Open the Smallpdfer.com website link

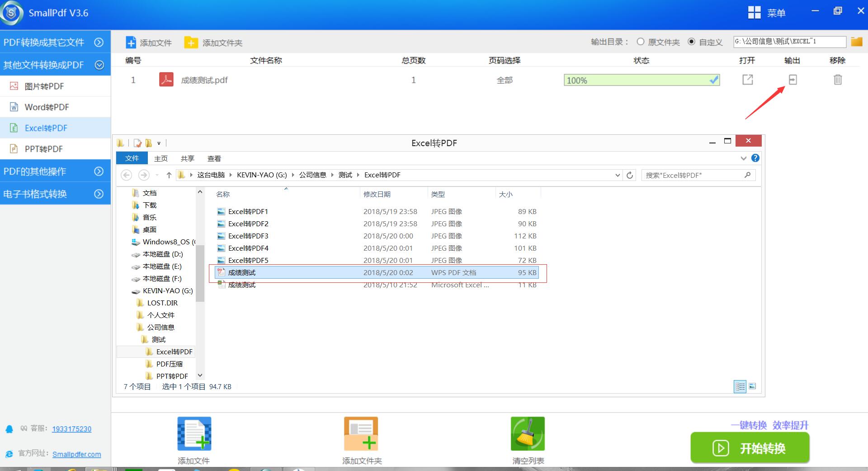click(76, 454)
